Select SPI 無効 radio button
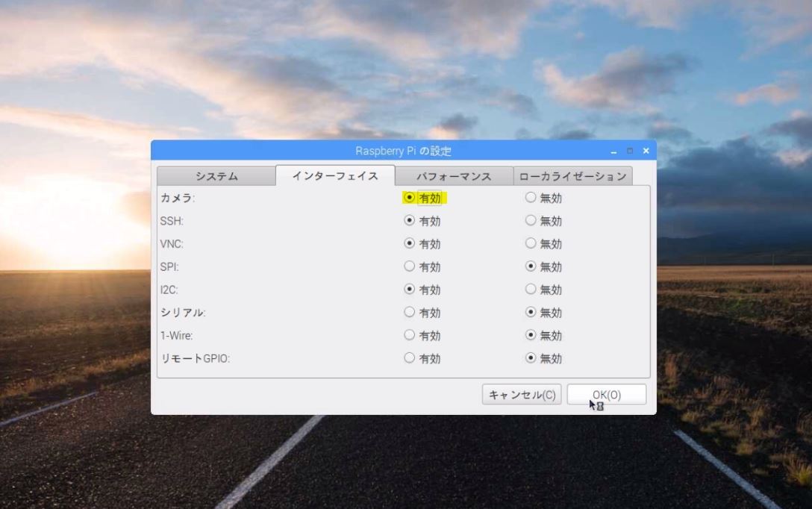The image size is (812, 509). coord(531,266)
